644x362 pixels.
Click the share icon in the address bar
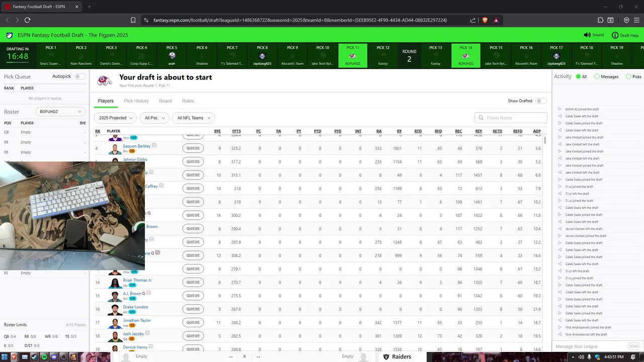473,20
